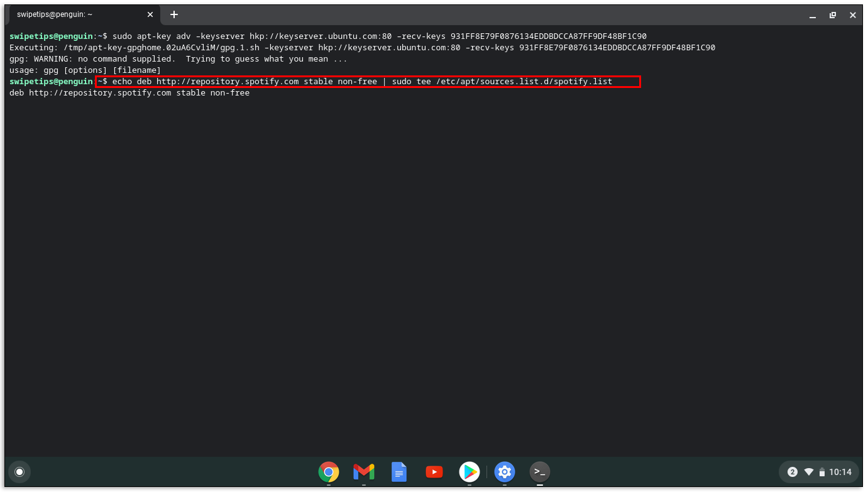Click the 'gpg: WARNING: no command supplied' line

(179, 59)
